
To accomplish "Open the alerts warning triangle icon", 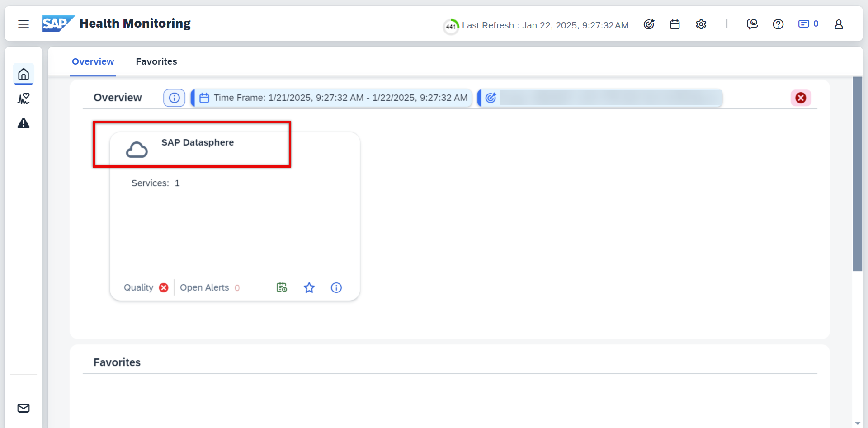I will tap(24, 123).
